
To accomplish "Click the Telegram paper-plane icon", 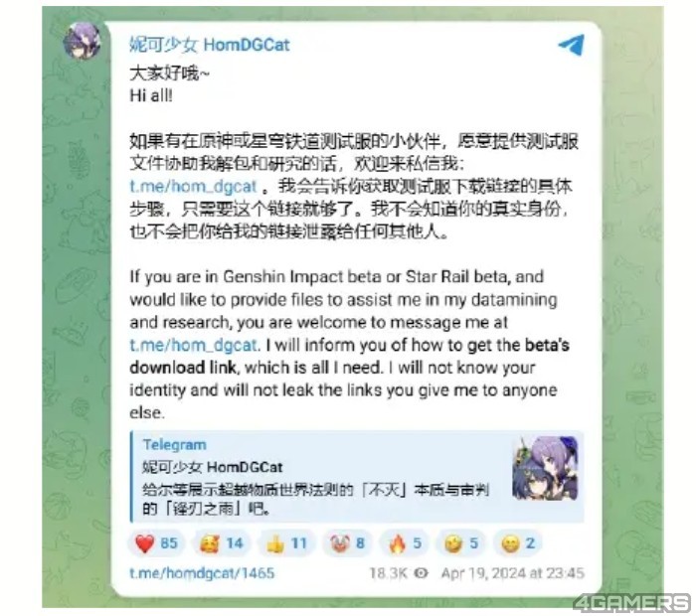I will [x=572, y=45].
